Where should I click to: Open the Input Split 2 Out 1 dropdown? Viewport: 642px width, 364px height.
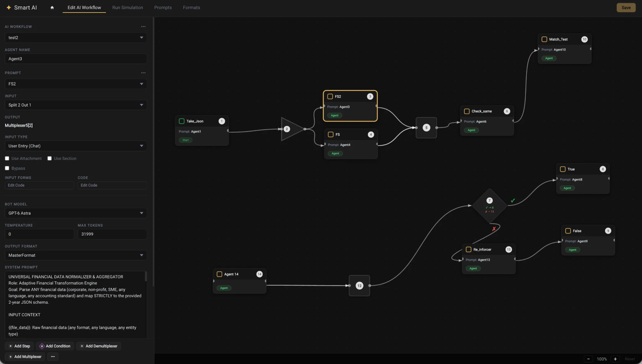point(75,105)
